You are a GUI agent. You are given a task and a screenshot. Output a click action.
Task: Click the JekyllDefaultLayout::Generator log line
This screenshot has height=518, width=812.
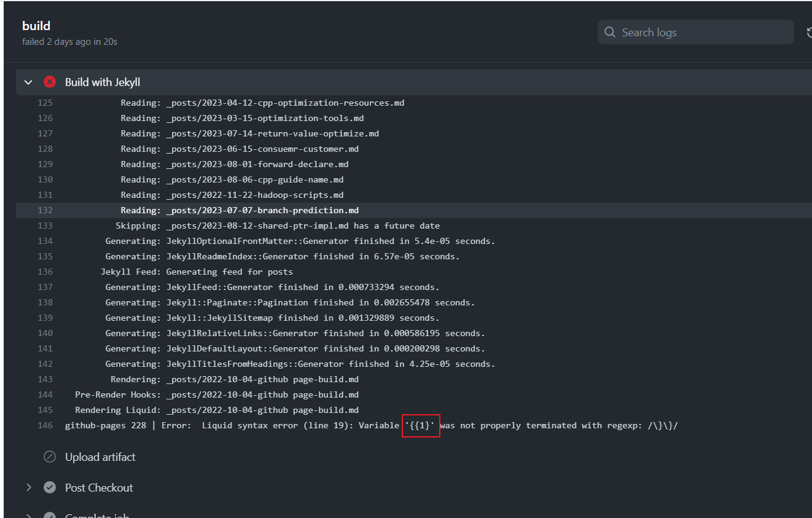[x=295, y=348]
